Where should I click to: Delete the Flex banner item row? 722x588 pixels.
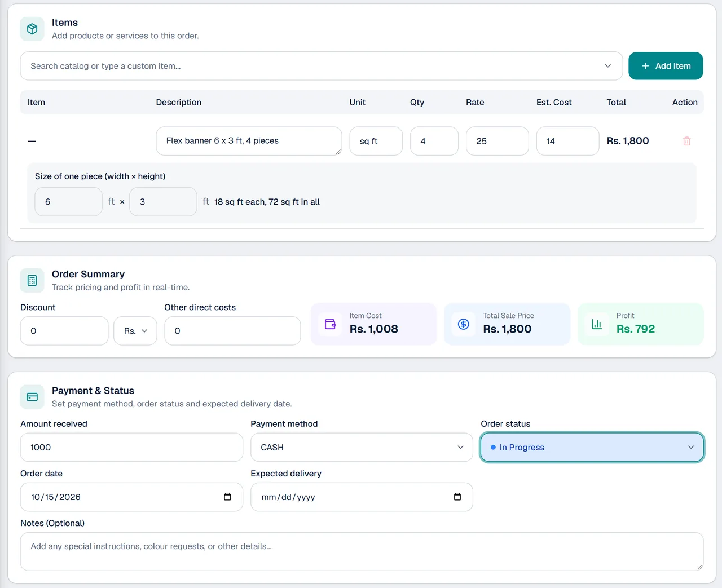(686, 141)
